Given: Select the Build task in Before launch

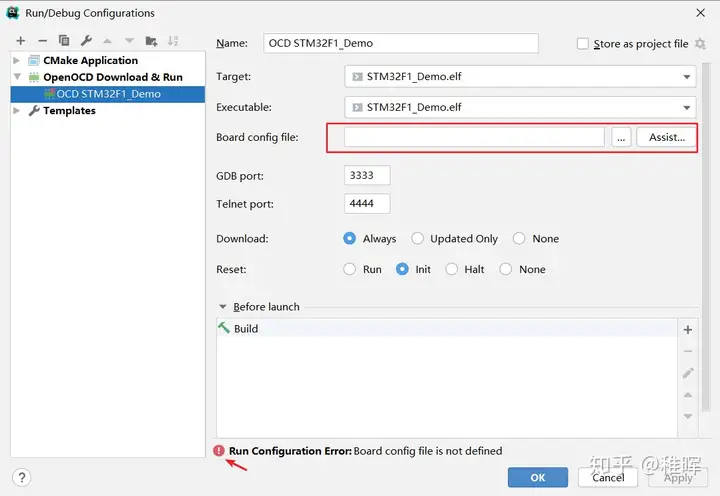Looking at the screenshot, I should [447, 328].
